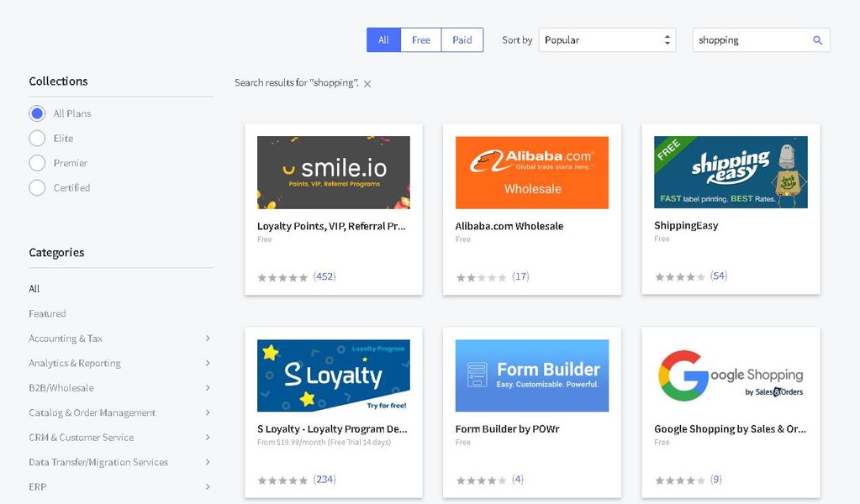Screen dimensions: 860x504
Task: Open Accounting & Tax category link
Action: tap(66, 338)
